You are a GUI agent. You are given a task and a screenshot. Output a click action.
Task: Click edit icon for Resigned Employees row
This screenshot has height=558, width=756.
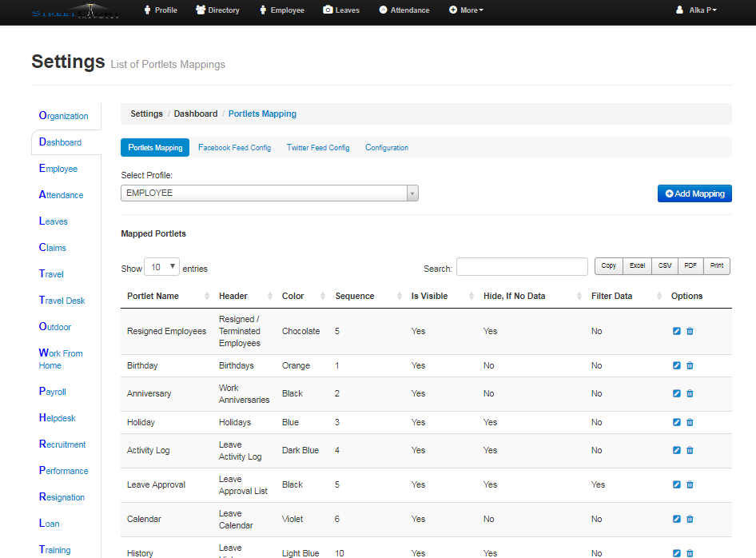(677, 331)
